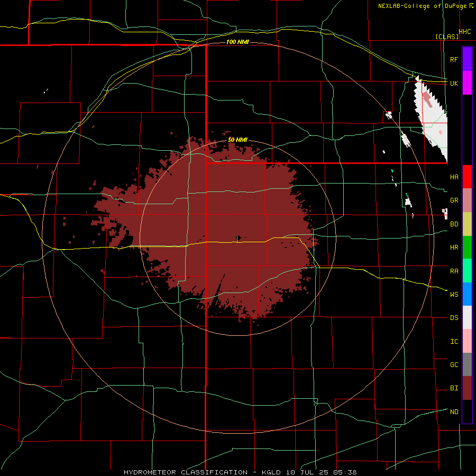Click the [CLAS] units label

447,36
